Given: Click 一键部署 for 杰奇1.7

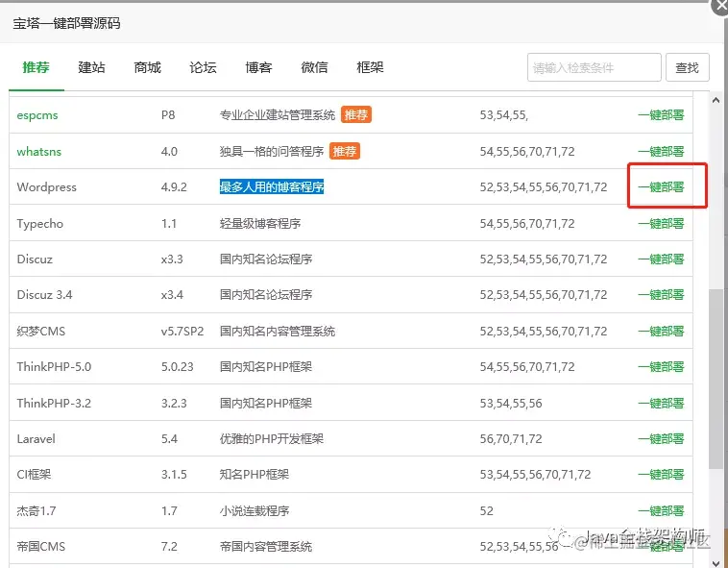Looking at the screenshot, I should coord(661,511).
